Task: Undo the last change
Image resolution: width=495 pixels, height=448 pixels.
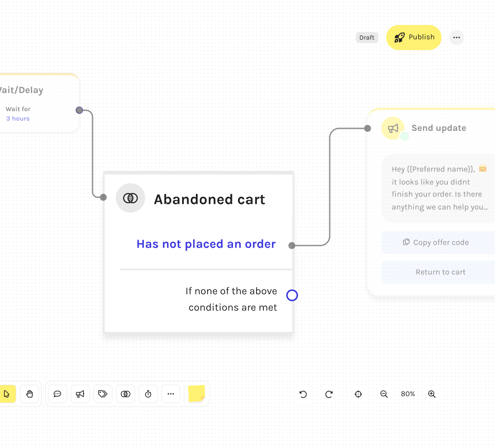Action: [x=303, y=394]
